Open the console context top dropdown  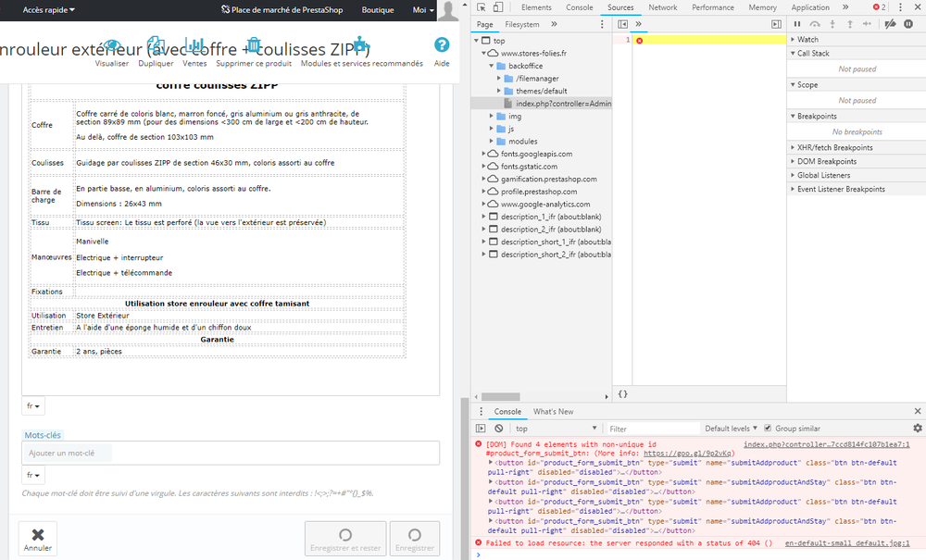557,429
